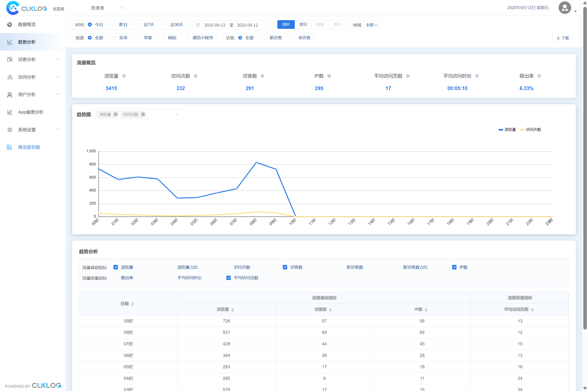
Task: Click the user avatar icon at top right
Action: click(564, 8)
